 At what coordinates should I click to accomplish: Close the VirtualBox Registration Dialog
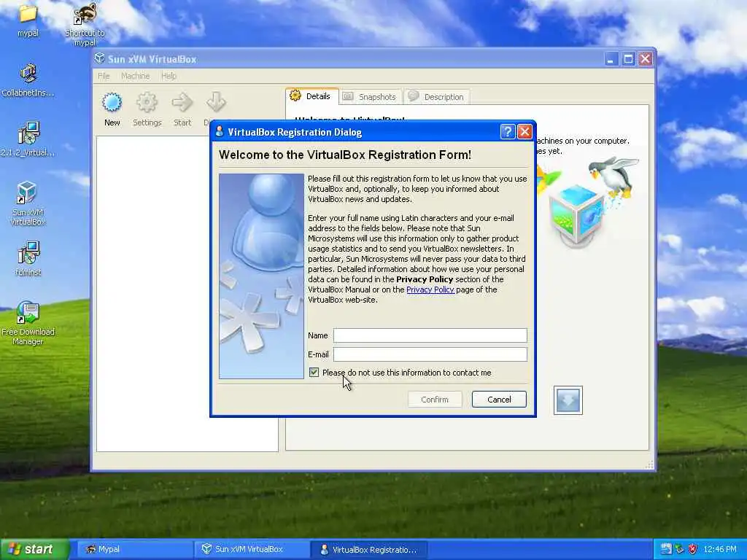pos(525,131)
